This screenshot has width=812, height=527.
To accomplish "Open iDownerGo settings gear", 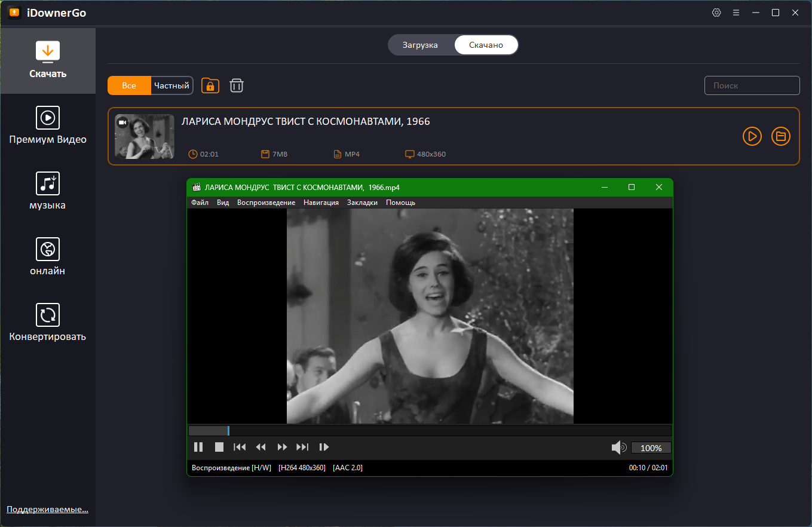I will (716, 13).
